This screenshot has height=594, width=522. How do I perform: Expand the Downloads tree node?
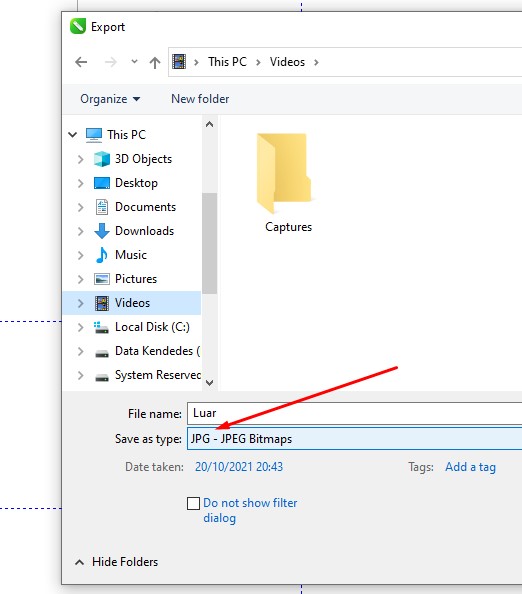(80, 231)
